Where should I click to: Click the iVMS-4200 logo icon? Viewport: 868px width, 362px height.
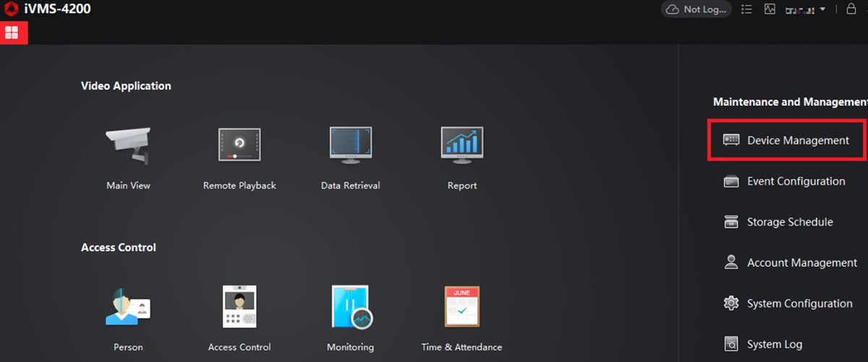click(11, 9)
